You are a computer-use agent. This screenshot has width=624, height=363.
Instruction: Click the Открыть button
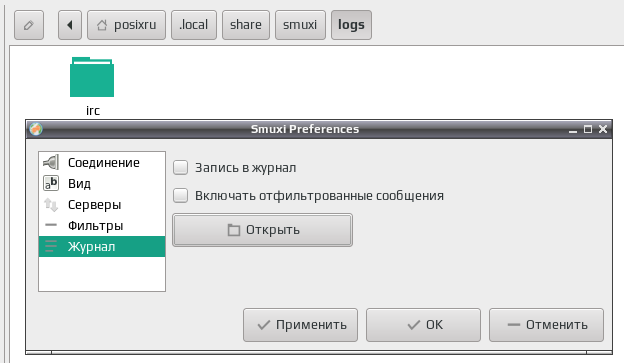tap(263, 230)
